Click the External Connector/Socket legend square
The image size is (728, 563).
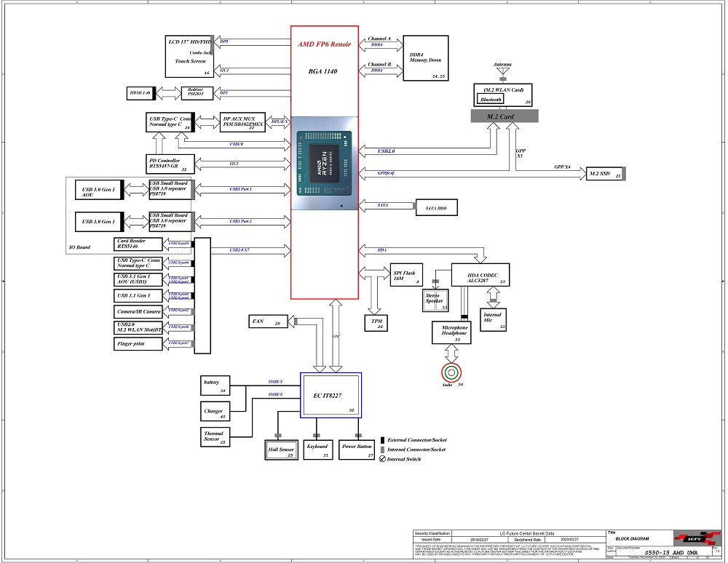pos(383,441)
